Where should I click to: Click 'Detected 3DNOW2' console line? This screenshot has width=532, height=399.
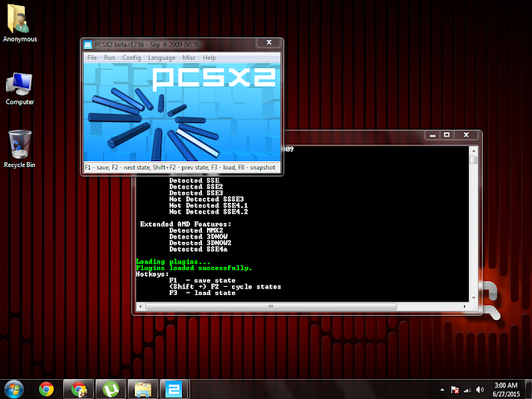200,243
